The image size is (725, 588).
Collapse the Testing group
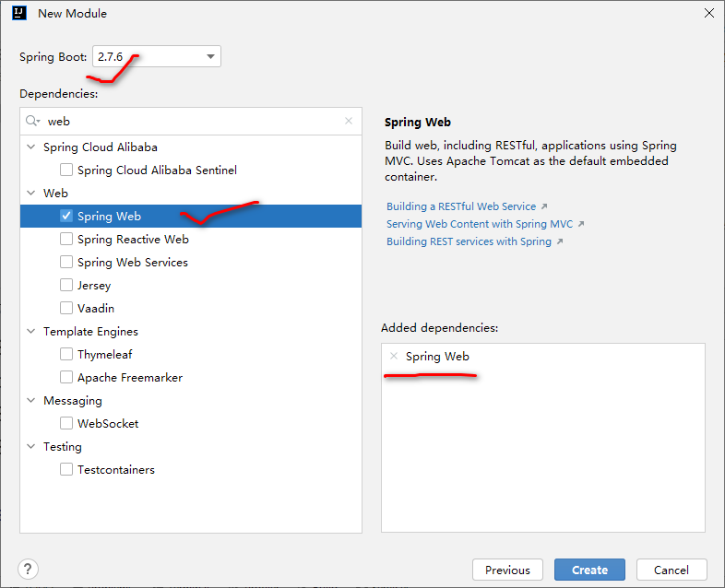point(31,446)
